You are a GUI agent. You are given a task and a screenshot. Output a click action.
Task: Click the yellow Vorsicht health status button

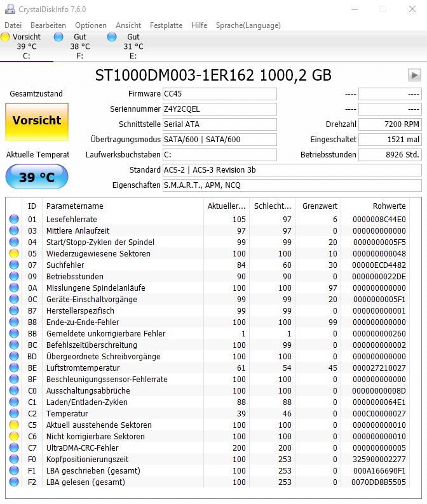point(37,122)
